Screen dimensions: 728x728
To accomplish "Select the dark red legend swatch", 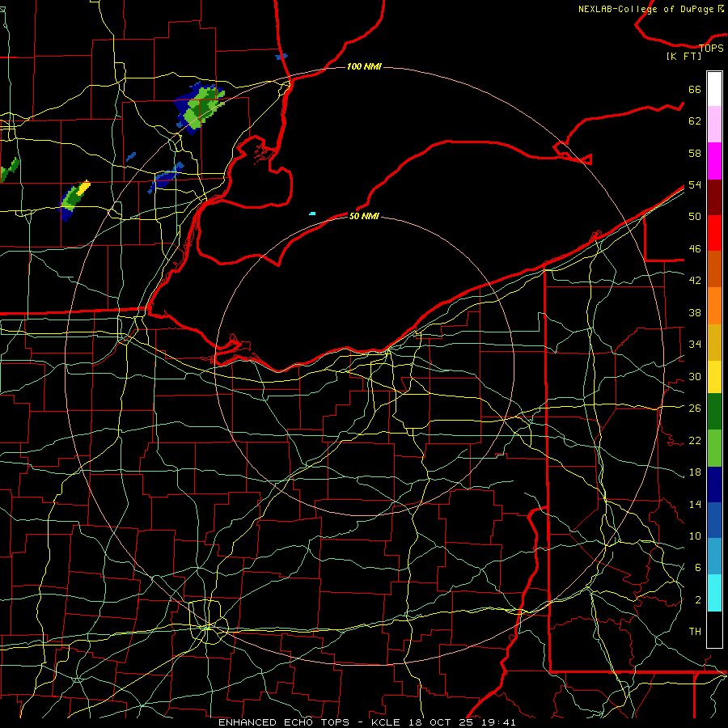I will click(714, 197).
